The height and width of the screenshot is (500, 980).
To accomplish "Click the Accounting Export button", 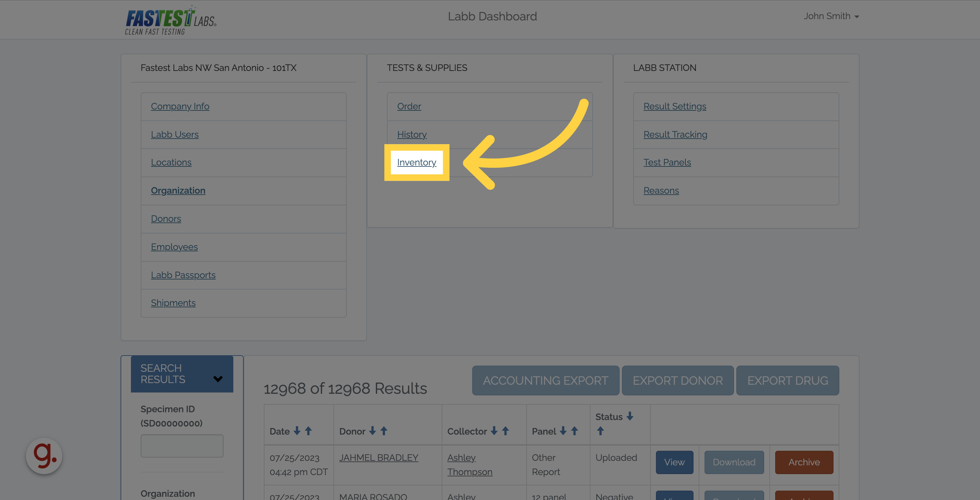I will 545,380.
